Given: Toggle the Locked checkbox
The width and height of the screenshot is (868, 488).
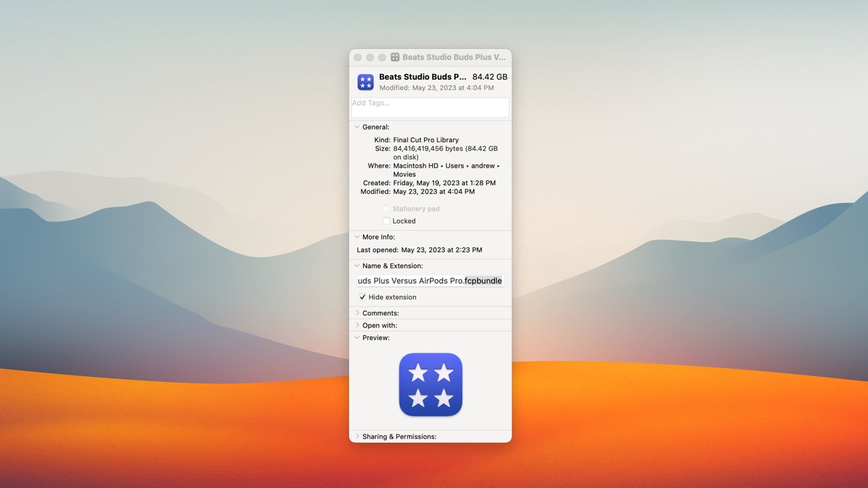Looking at the screenshot, I should click(386, 221).
